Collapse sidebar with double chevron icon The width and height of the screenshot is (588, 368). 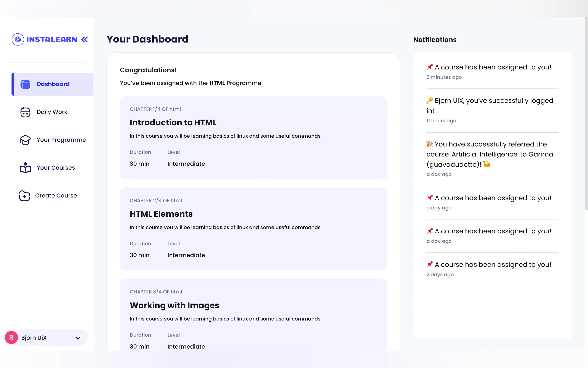[x=84, y=39]
